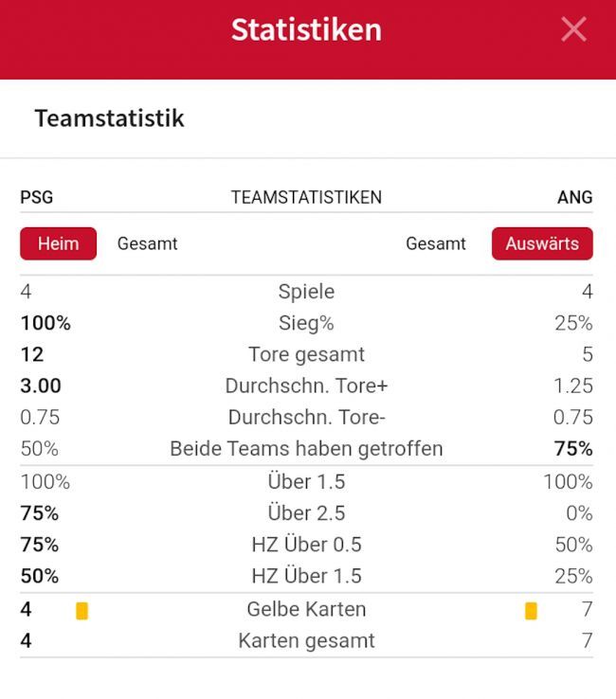This screenshot has width=616, height=699.
Task: Click the PSG team label
Action: [x=37, y=197]
